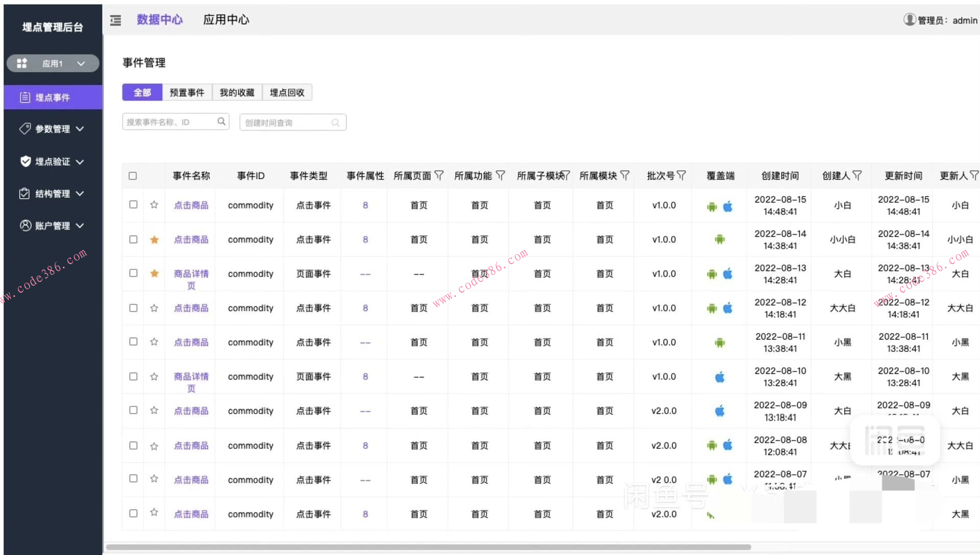Click the search icon in 创建时间查询 field
Viewport: 980px width, 555px height.
(x=335, y=122)
